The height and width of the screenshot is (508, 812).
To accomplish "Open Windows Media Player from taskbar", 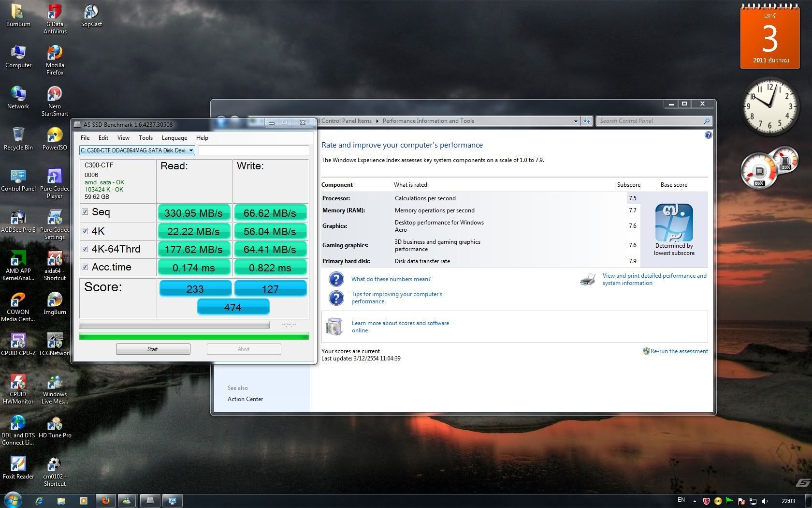I will 83,501.
